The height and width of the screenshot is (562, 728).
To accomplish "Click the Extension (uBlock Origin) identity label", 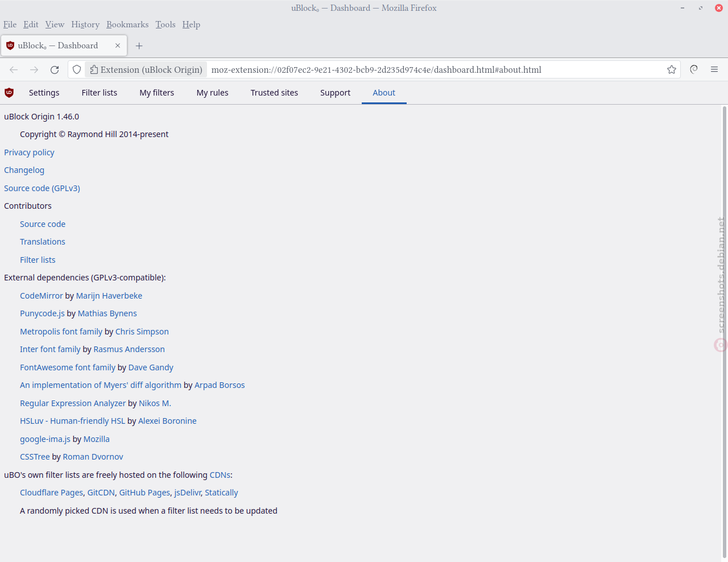I will [146, 69].
